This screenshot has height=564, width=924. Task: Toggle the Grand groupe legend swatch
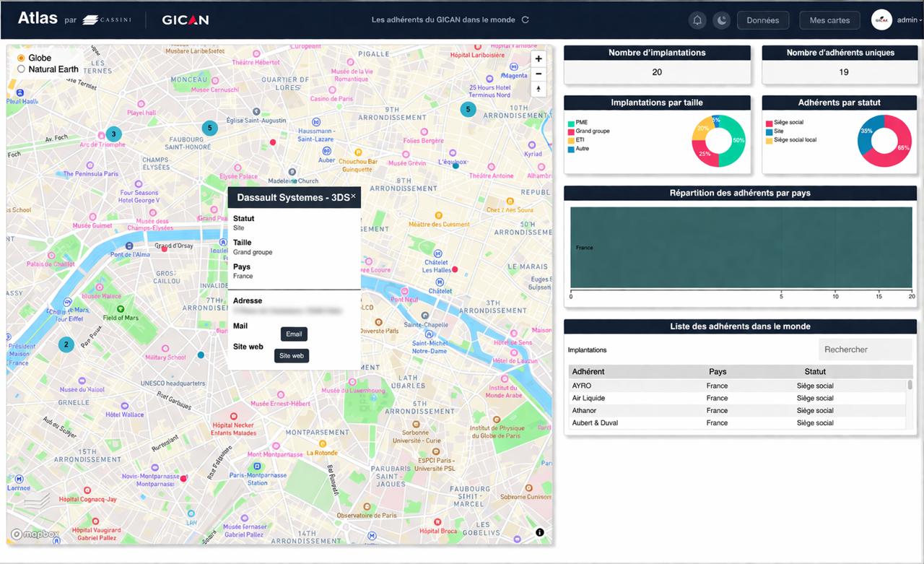click(571, 131)
